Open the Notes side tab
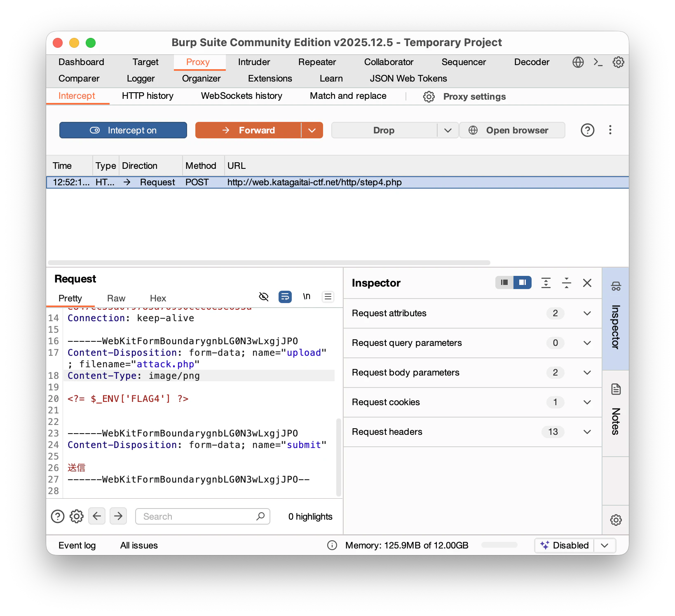Screen dimensions: 675x616 point(616,413)
